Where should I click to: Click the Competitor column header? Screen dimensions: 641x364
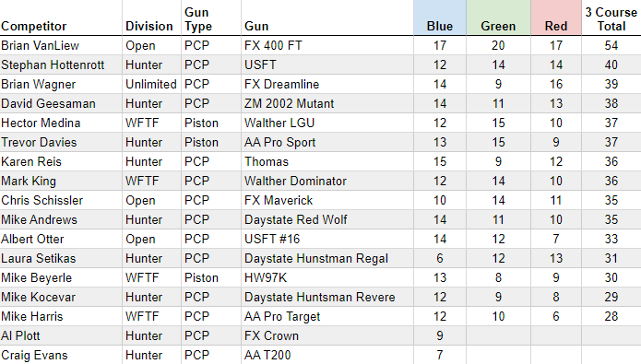tap(61, 18)
